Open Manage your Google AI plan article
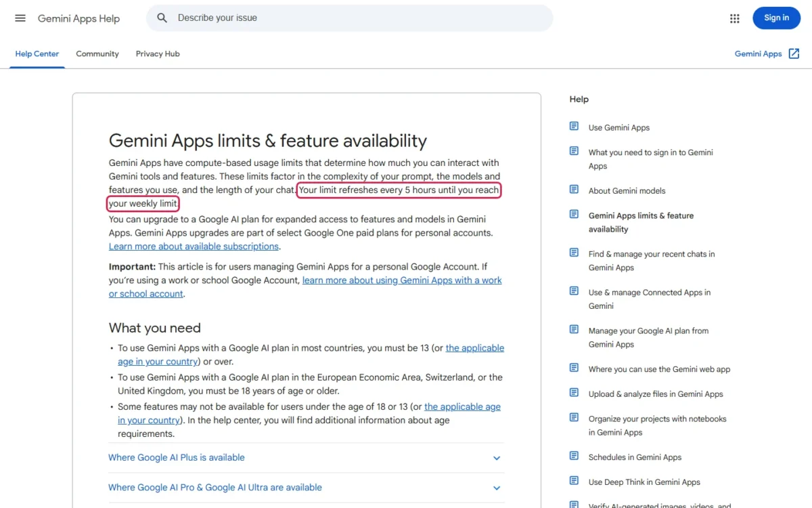This screenshot has height=508, width=812. pyautogui.click(x=648, y=337)
